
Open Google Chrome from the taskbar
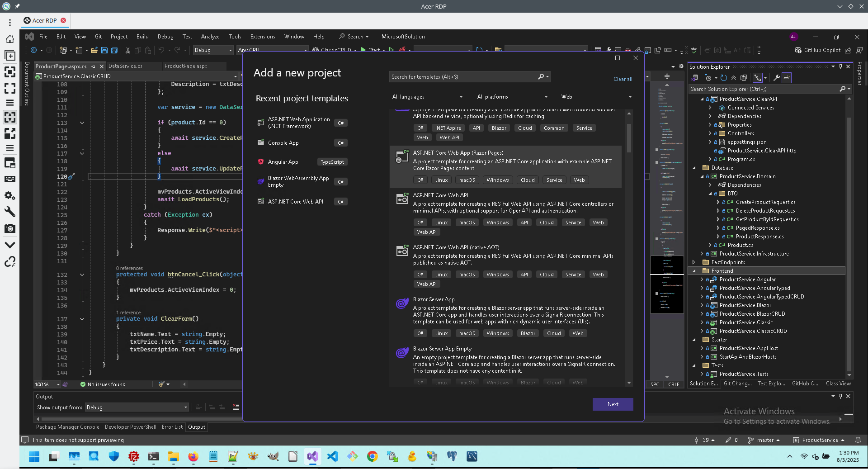[372, 456]
